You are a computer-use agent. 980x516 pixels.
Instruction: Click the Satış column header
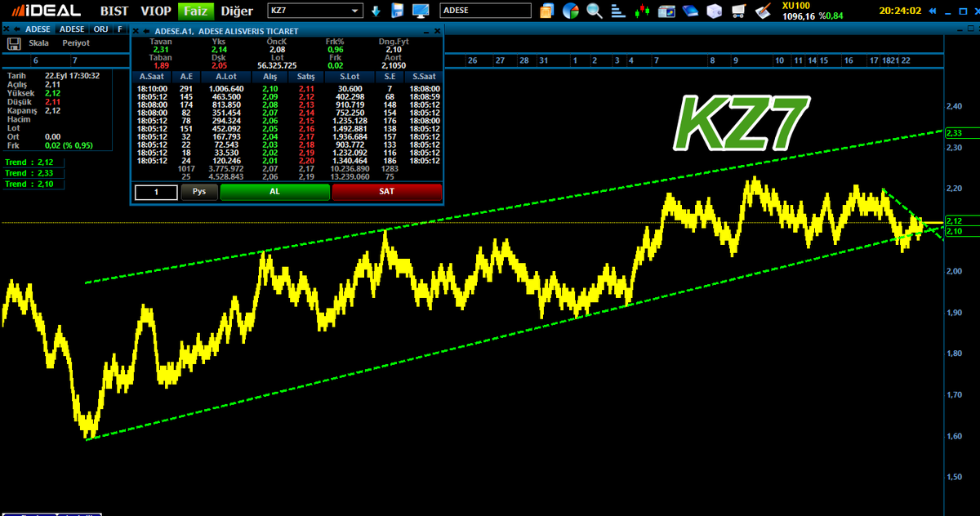click(x=306, y=77)
